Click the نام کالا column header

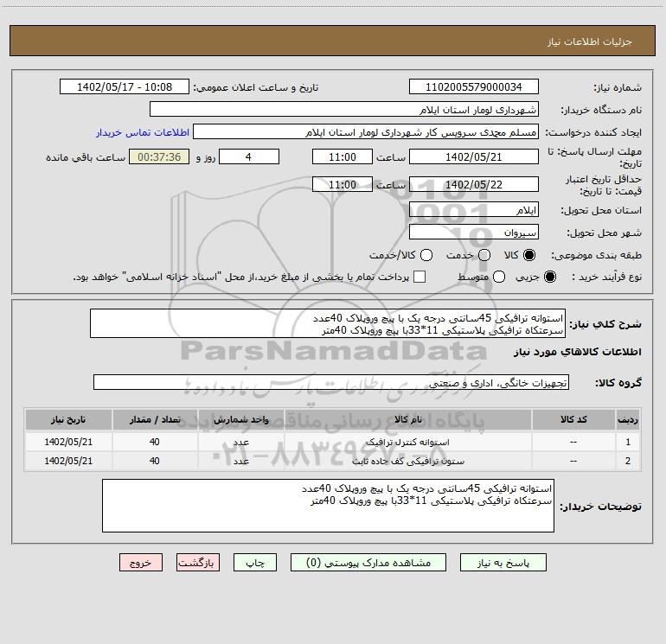click(407, 419)
